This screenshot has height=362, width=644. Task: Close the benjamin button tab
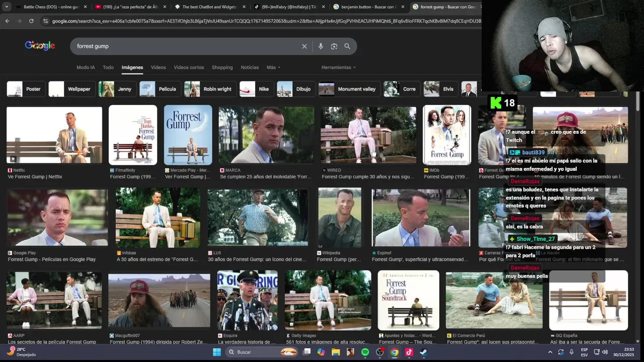pos(403,7)
